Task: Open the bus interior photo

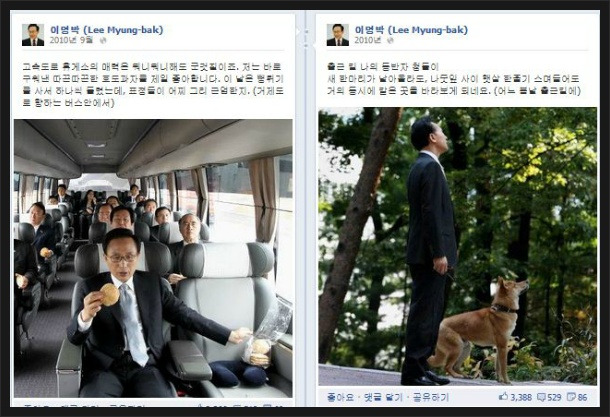Action: [x=153, y=258]
